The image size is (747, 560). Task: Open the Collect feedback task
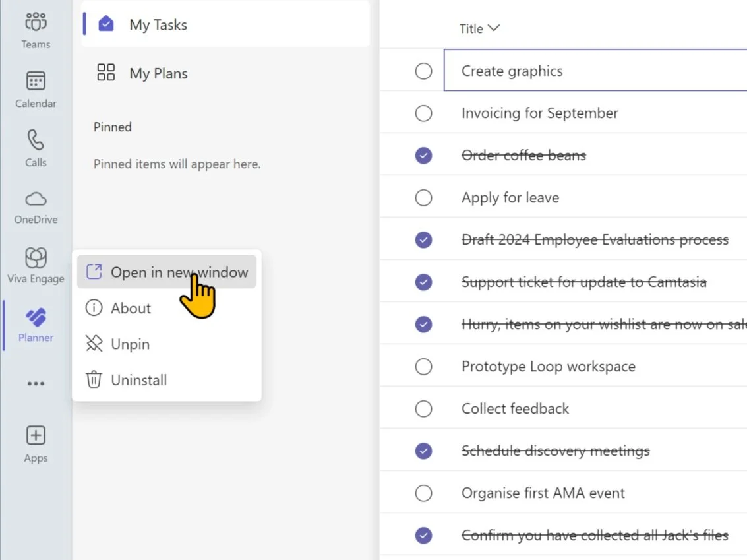[x=515, y=408]
